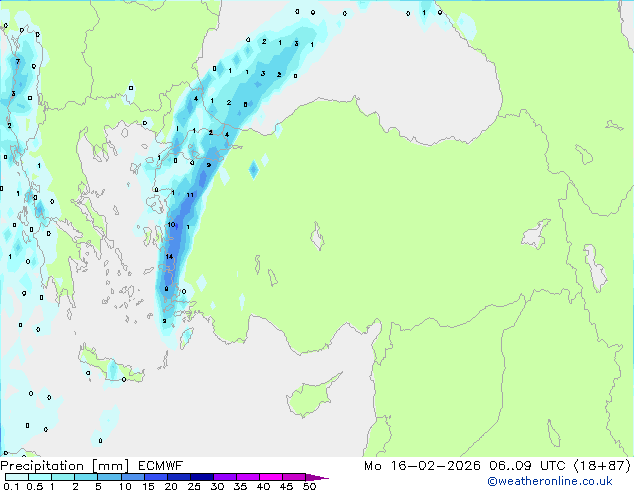Click the '0.5' legend scale value
This screenshot has height=490, width=634.
[x=34, y=486]
